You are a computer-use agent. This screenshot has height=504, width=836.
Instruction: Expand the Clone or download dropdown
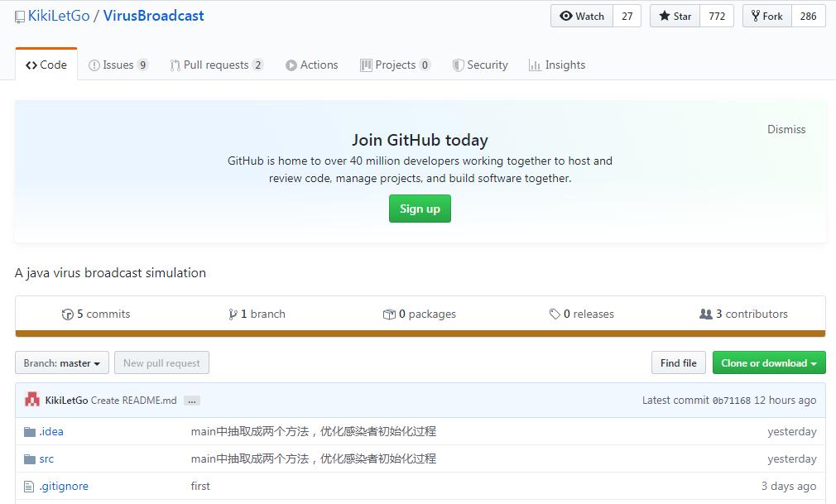pos(769,362)
